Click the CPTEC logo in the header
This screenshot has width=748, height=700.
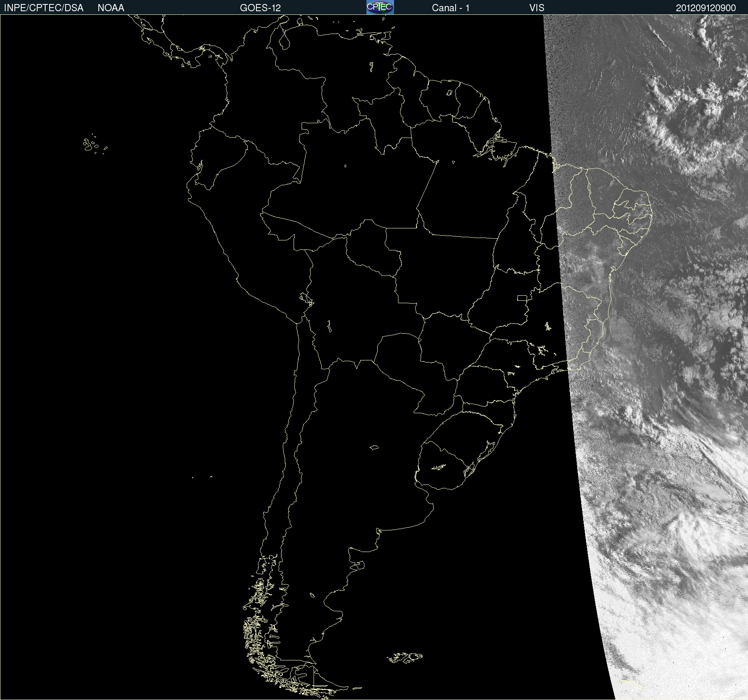[x=380, y=7]
